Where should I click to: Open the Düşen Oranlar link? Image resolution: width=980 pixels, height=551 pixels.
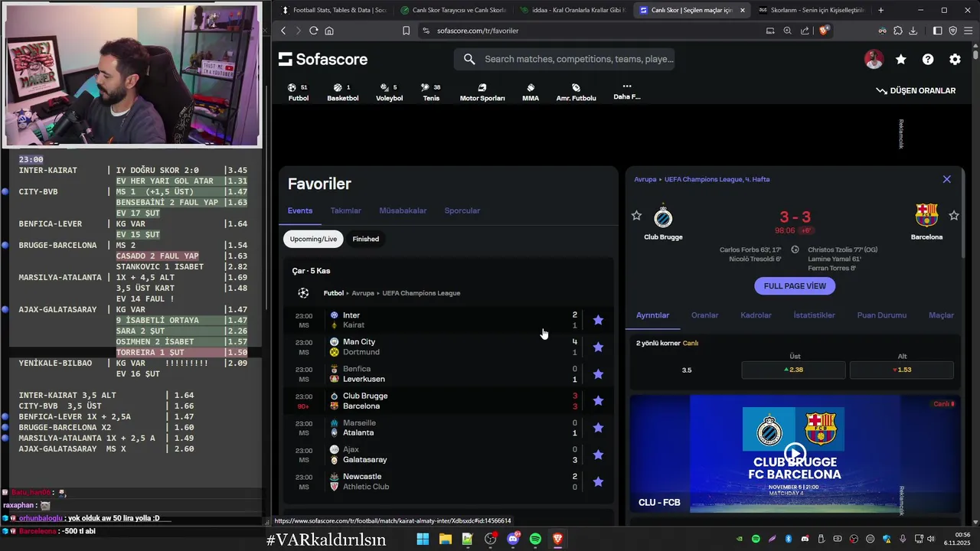pos(916,90)
